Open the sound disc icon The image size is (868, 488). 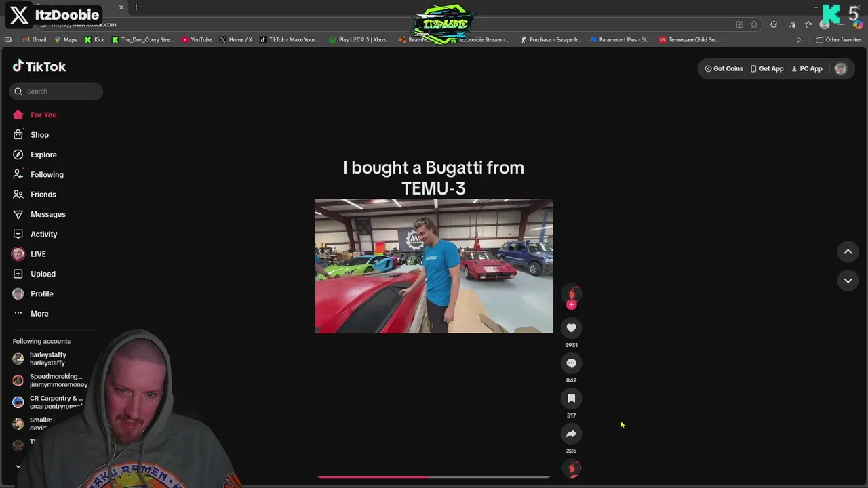click(572, 468)
